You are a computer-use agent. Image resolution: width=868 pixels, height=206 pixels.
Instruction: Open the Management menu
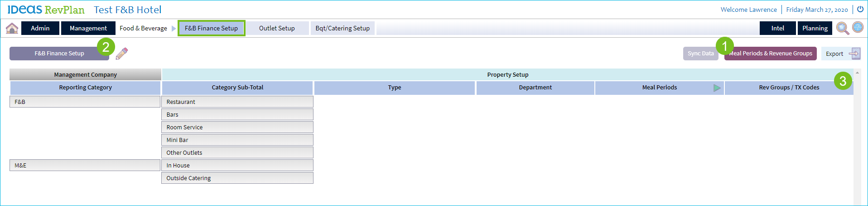click(x=88, y=28)
